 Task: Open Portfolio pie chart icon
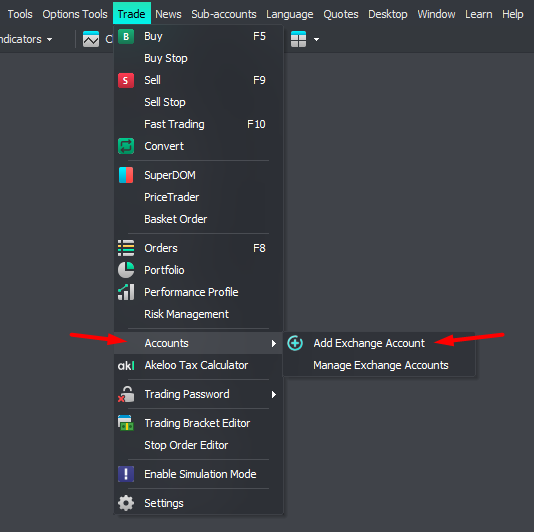126,270
